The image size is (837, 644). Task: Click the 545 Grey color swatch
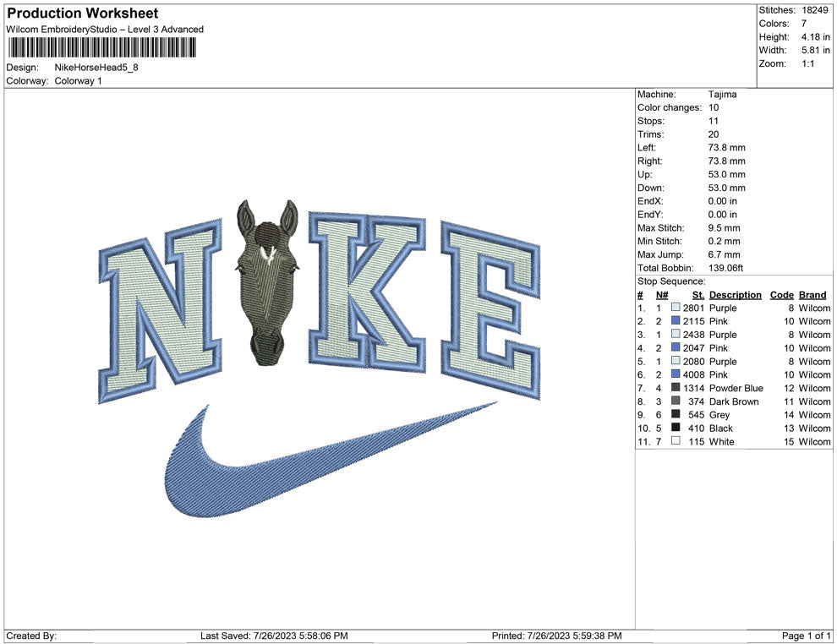click(676, 414)
